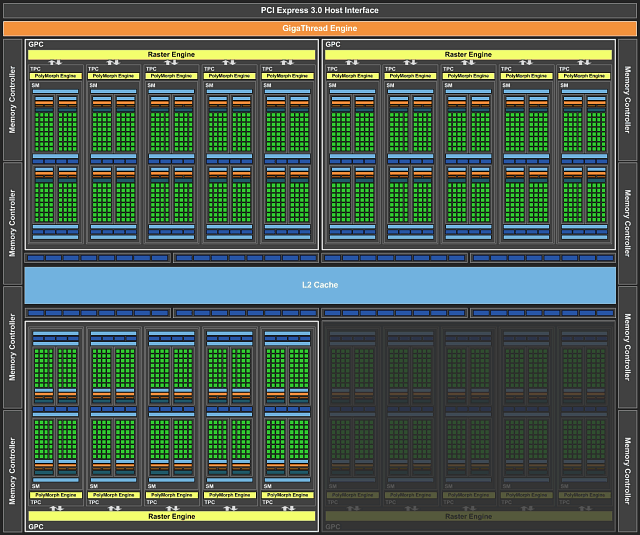Click the blue L2 Cache block
The height and width of the screenshot is (535, 640).
320,285
